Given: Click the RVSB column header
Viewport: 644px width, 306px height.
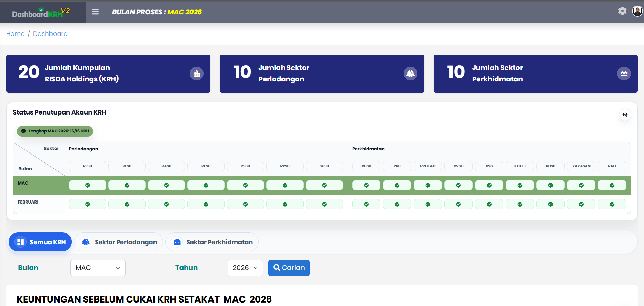Looking at the screenshot, I should pyautogui.click(x=458, y=166).
